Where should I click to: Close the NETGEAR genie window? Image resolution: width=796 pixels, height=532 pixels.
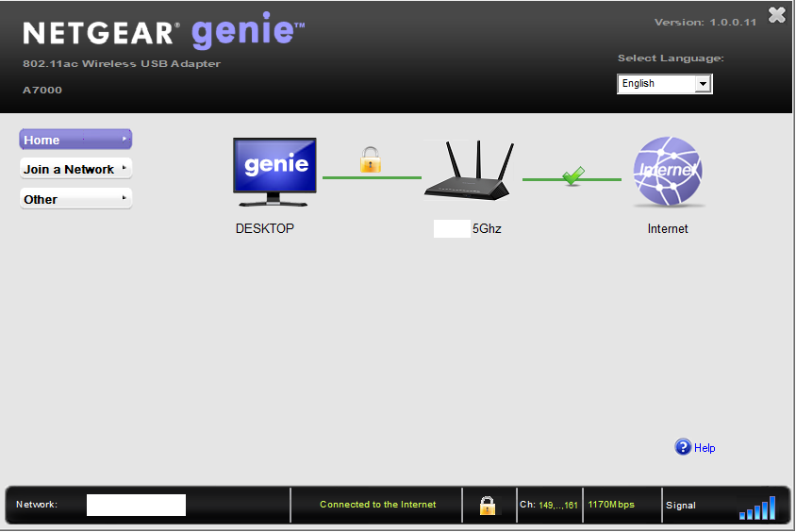click(777, 15)
